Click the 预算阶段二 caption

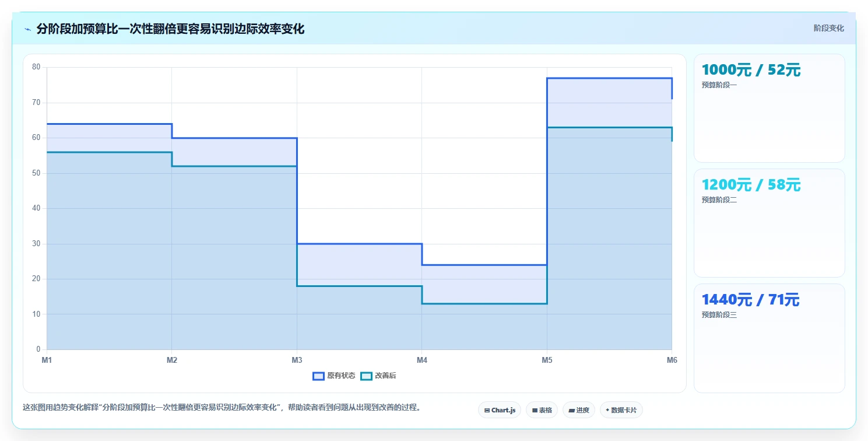click(719, 200)
